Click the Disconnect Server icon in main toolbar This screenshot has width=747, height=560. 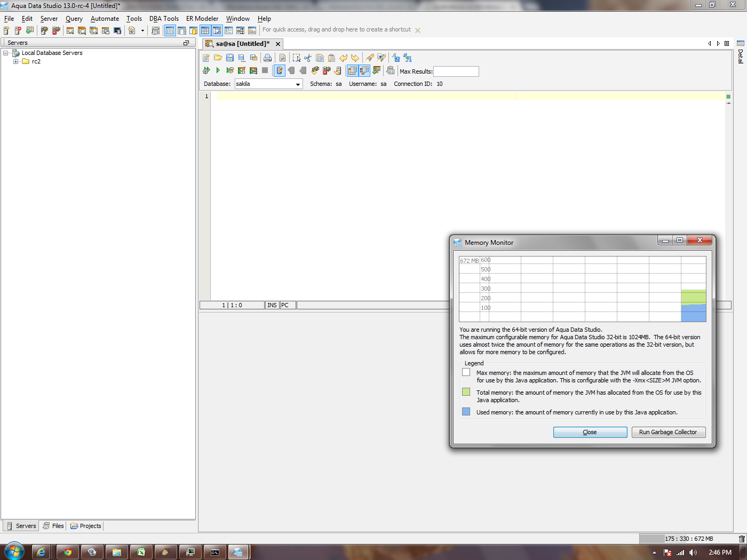(x=56, y=30)
